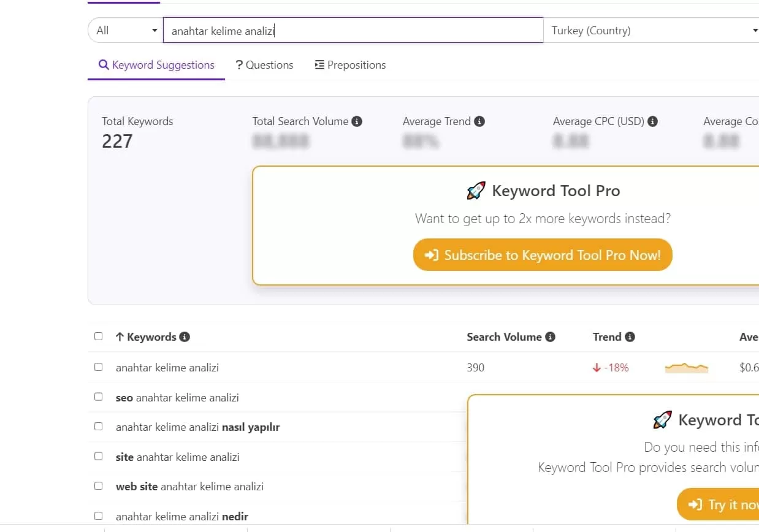The height and width of the screenshot is (532, 759).
Task: Select the Keyword Suggestions tab
Action: (156, 65)
